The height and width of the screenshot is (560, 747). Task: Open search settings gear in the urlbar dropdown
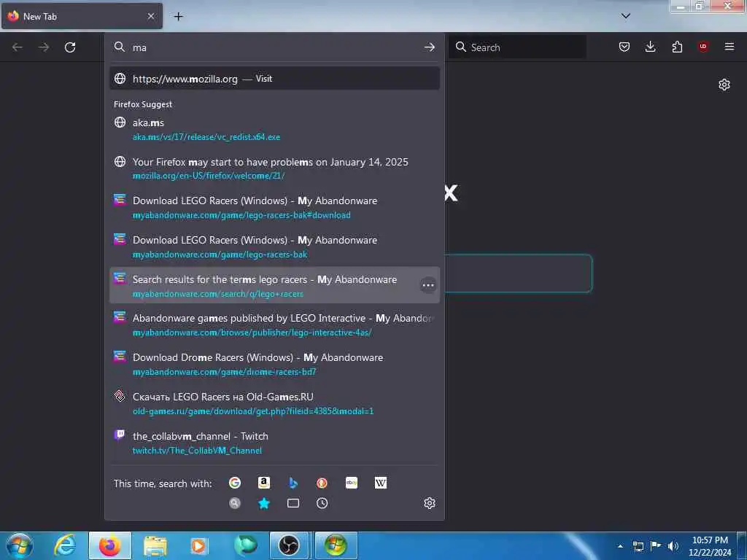tap(429, 503)
